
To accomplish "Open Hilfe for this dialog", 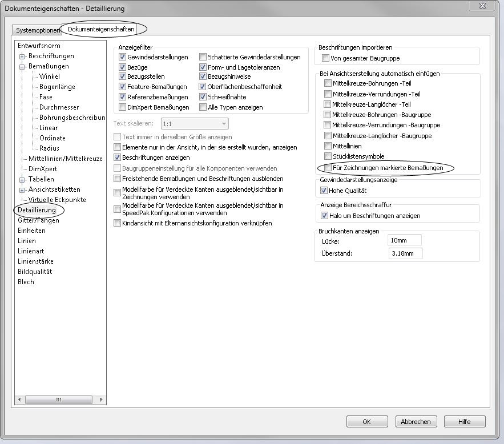I will 465,422.
